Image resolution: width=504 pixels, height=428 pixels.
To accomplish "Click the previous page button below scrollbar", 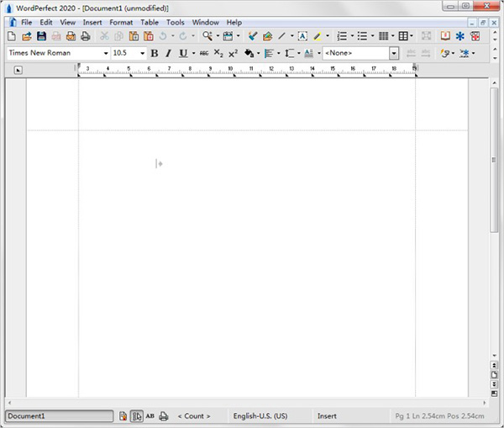I will 494,365.
